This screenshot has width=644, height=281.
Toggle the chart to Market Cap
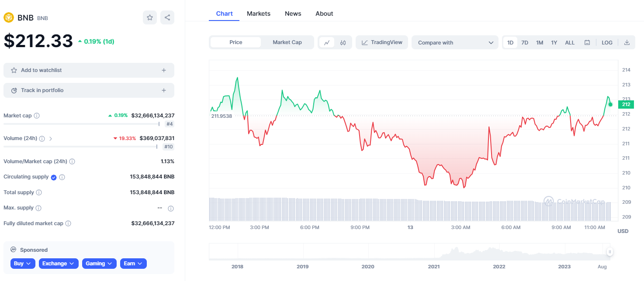pyautogui.click(x=287, y=42)
